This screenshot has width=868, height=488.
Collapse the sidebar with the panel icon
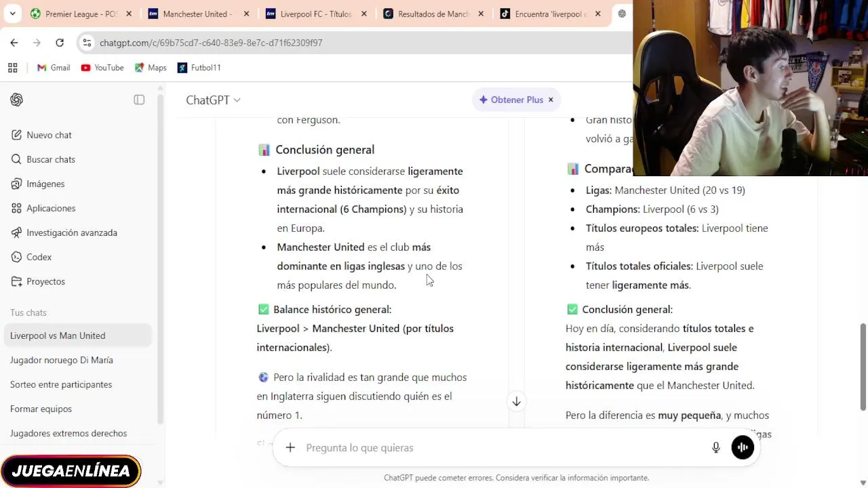coord(139,100)
